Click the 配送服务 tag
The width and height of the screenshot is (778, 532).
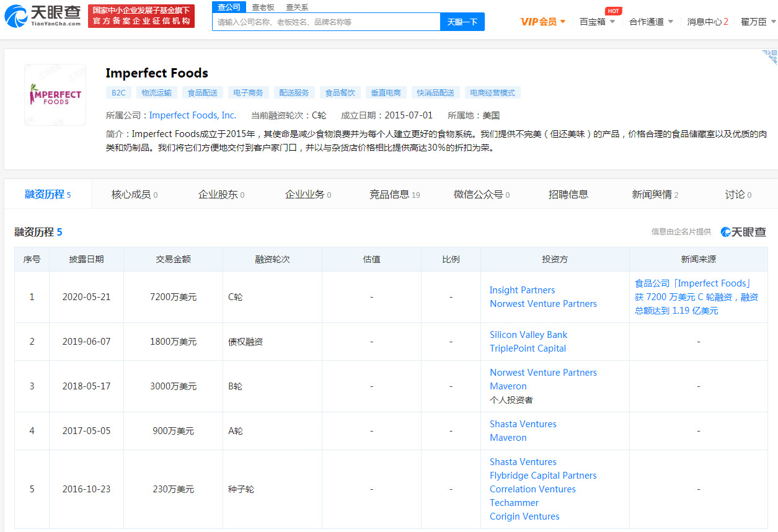tap(294, 93)
